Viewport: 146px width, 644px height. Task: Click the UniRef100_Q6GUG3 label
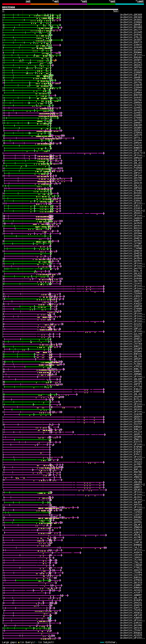(131, 65)
